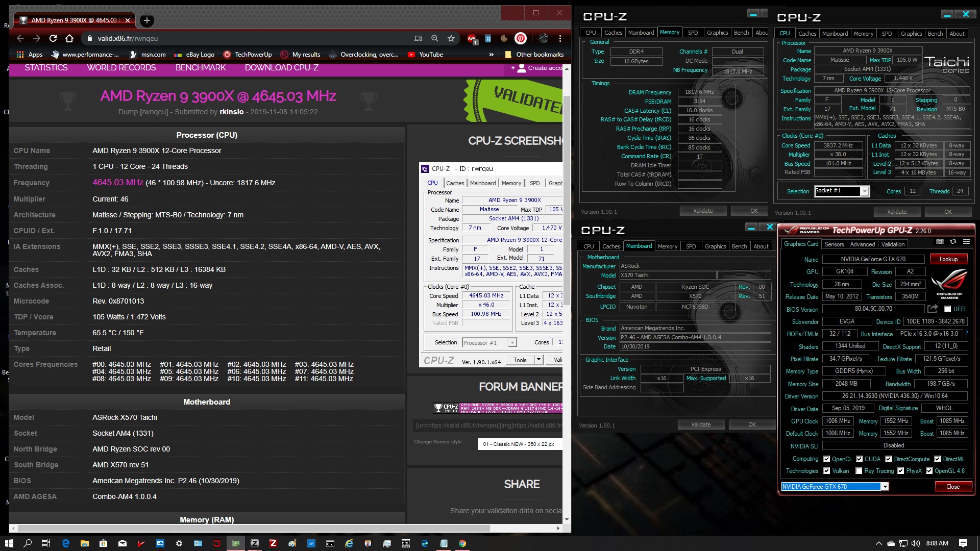Open Other bookmarks folder

534,55
